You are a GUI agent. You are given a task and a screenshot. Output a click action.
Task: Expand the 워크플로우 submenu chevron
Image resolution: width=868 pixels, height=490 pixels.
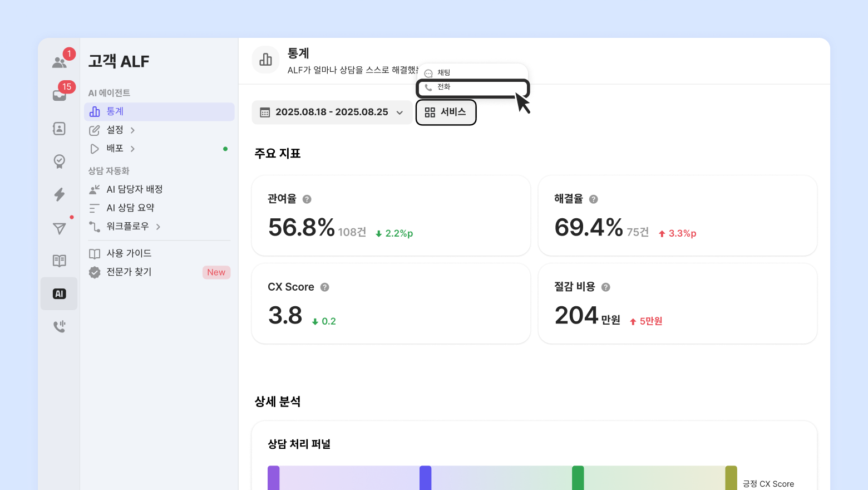(158, 227)
